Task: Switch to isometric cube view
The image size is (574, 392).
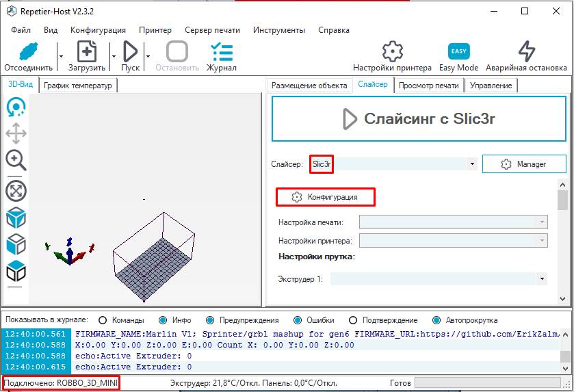Action: pyautogui.click(x=16, y=218)
